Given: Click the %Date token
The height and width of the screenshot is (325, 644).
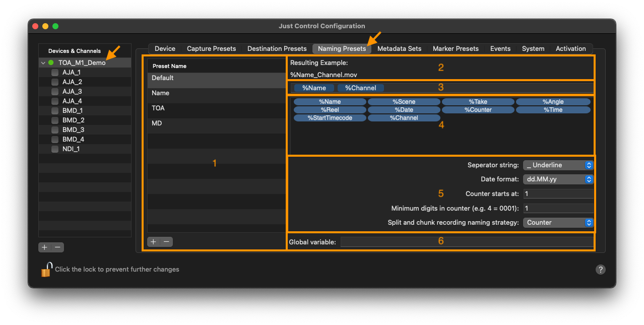Looking at the screenshot, I should 404,110.
